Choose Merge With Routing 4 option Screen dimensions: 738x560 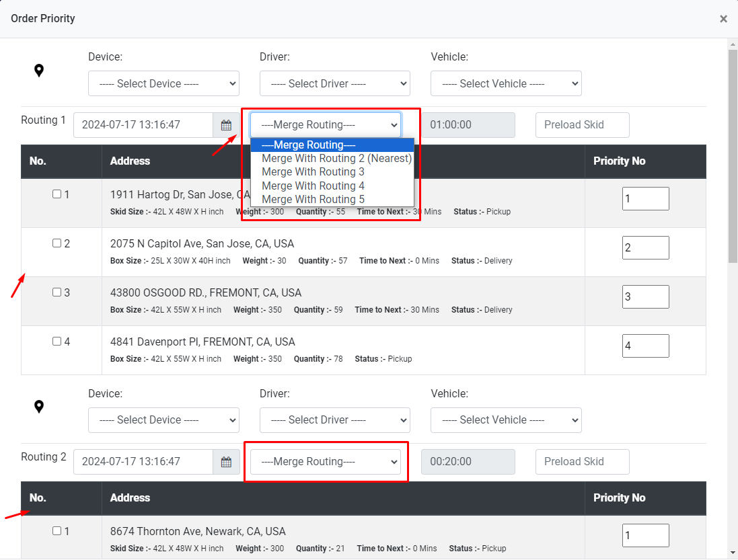pos(332,186)
